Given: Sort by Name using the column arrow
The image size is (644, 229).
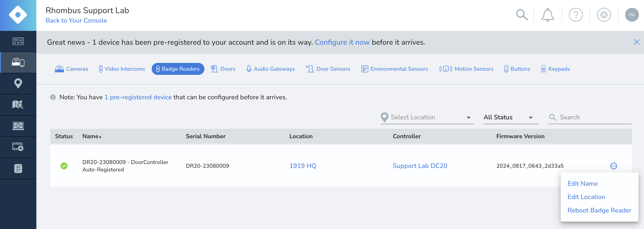Looking at the screenshot, I should (100, 137).
